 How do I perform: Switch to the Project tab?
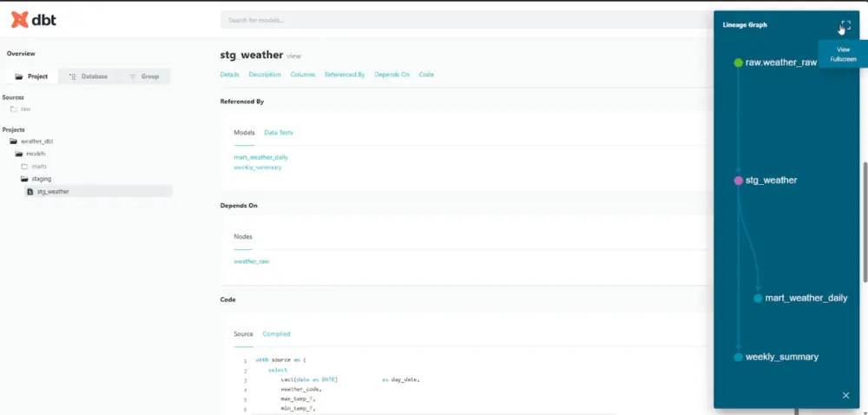pos(31,76)
